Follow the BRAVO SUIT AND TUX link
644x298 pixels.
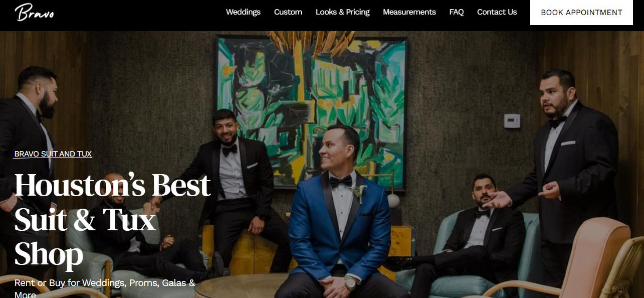point(53,154)
